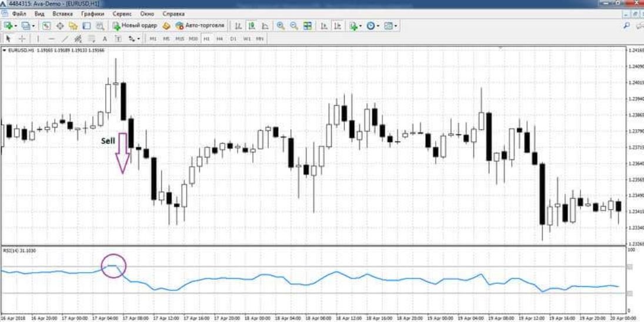This screenshot has height=322, width=644.
Task: Switch chart to H4 timeframe
Action: 219,39
